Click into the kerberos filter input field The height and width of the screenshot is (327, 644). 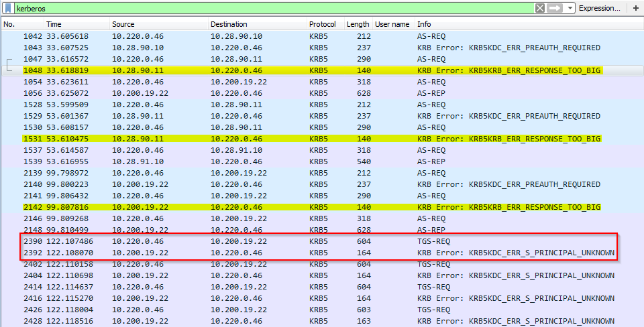[273, 8]
